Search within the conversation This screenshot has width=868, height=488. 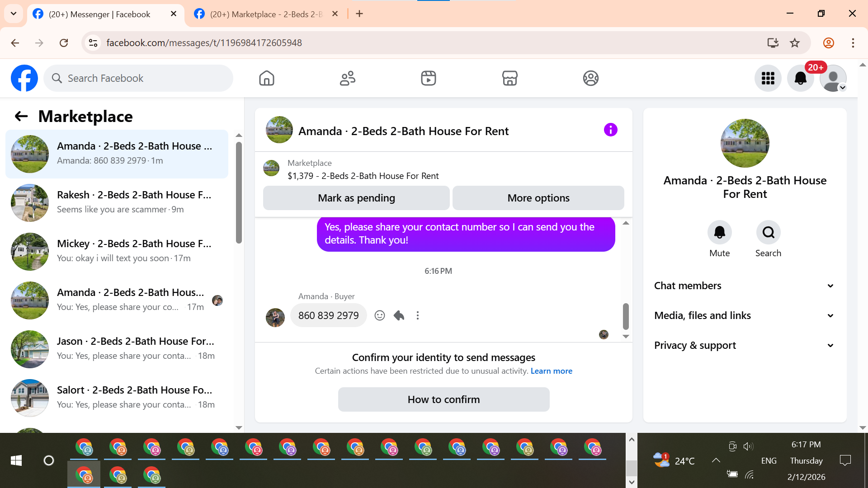coord(768,232)
